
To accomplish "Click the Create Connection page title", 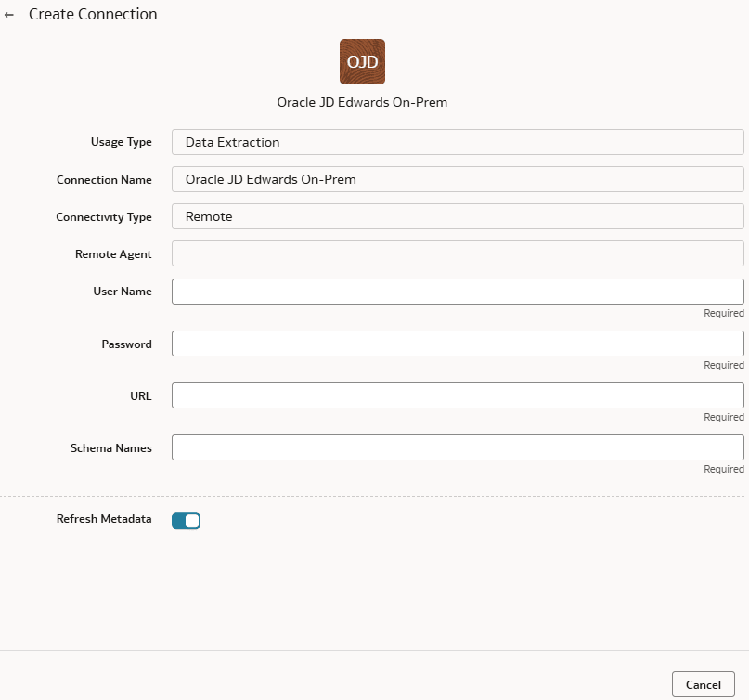I will 93,14.
